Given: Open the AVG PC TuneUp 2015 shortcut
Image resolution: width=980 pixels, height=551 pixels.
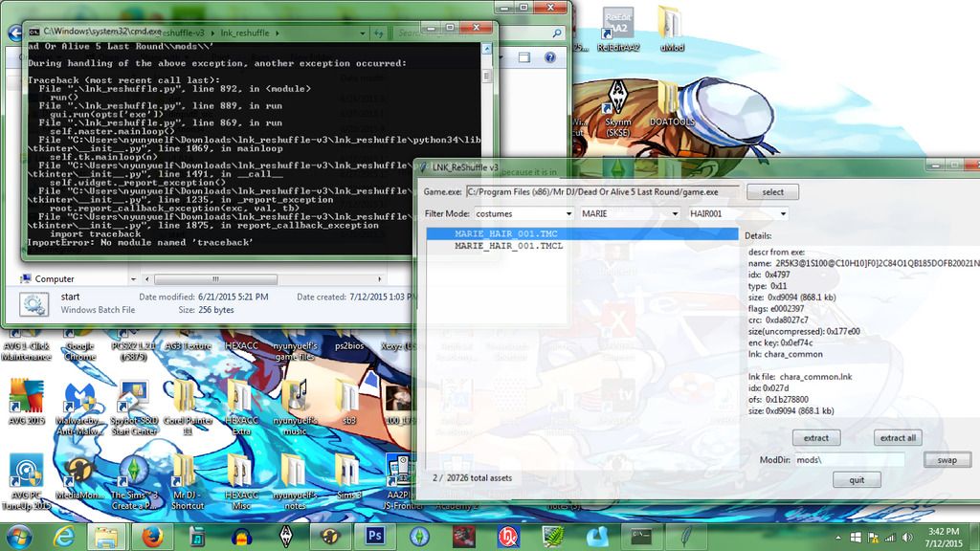Looking at the screenshot, I should click(x=26, y=482).
